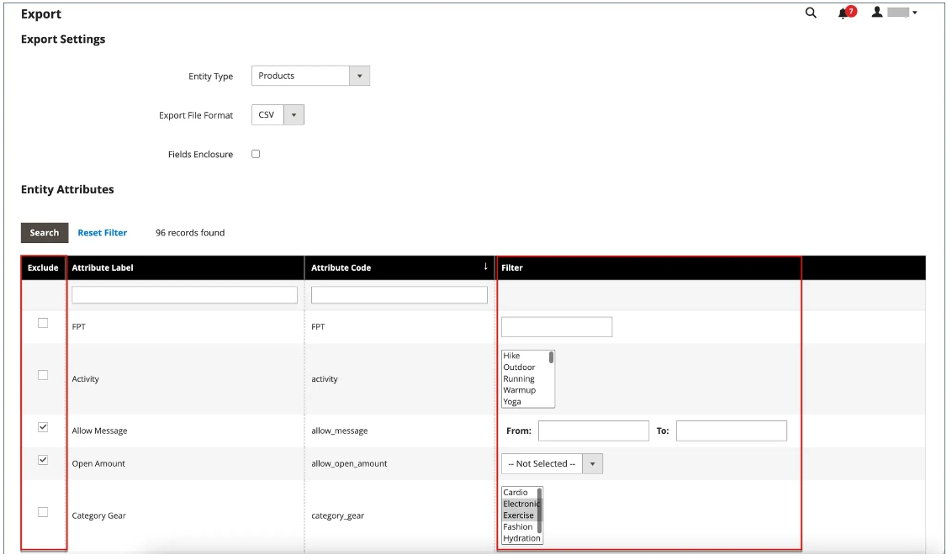Toggle the Fields Enclosure checkbox
952x560 pixels.
tap(256, 154)
